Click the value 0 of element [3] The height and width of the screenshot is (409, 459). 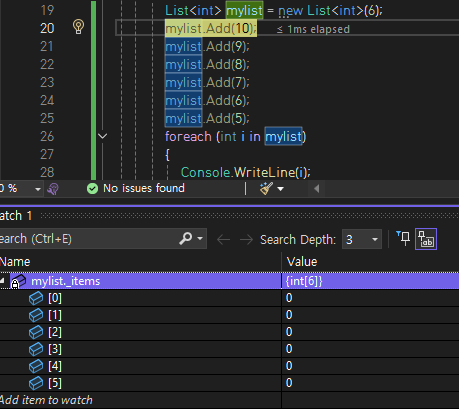point(289,349)
